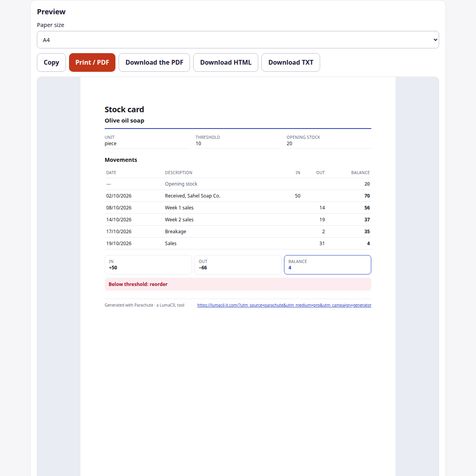Click the Print / PDF button
Viewport: 476px width, 476px height.
92,62
